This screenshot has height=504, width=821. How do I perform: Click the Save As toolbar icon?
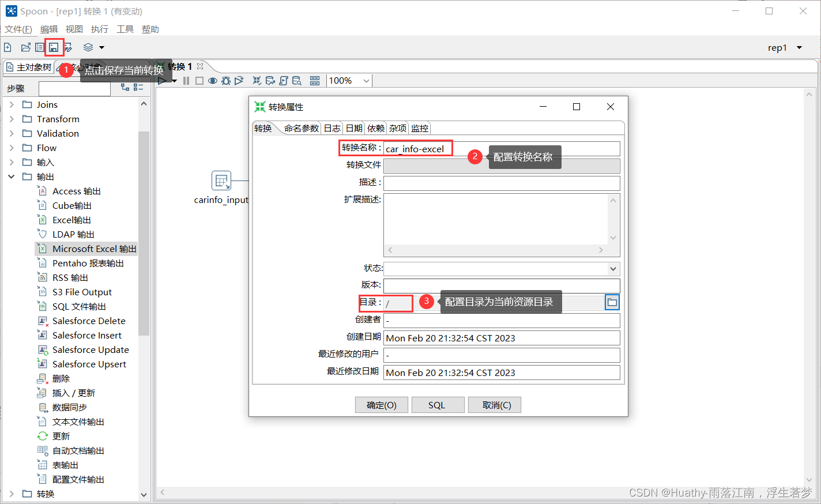click(68, 47)
